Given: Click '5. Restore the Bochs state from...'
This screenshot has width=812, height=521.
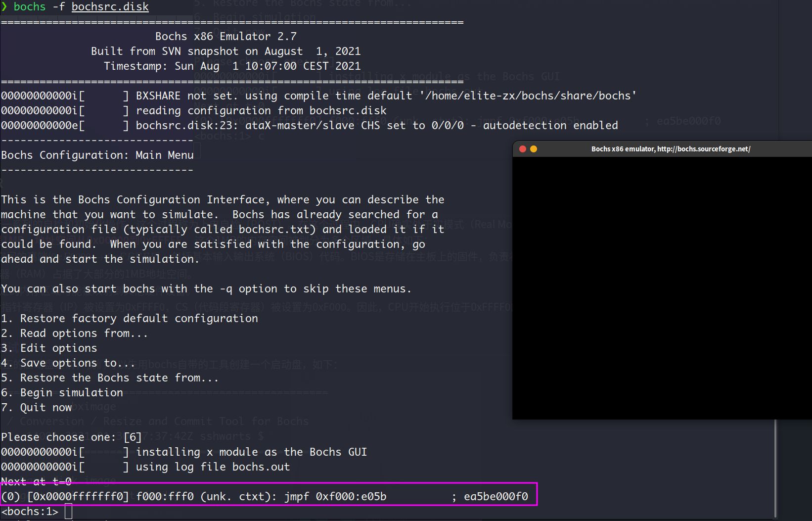Looking at the screenshot, I should coord(110,378).
